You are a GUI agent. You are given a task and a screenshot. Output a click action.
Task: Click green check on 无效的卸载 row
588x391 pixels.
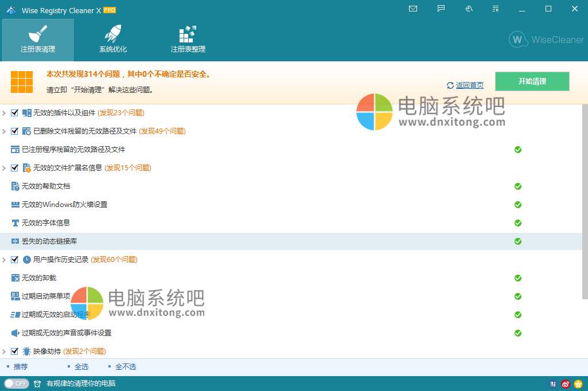pyautogui.click(x=518, y=278)
